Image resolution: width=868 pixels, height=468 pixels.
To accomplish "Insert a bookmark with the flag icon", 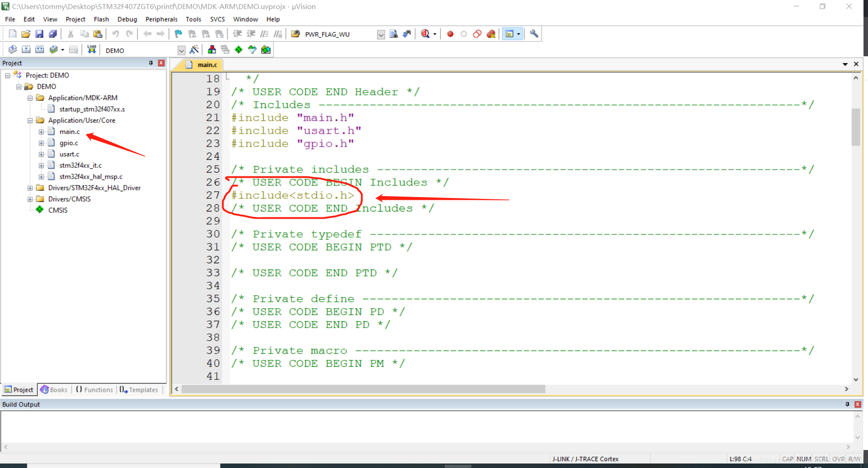I will [179, 34].
